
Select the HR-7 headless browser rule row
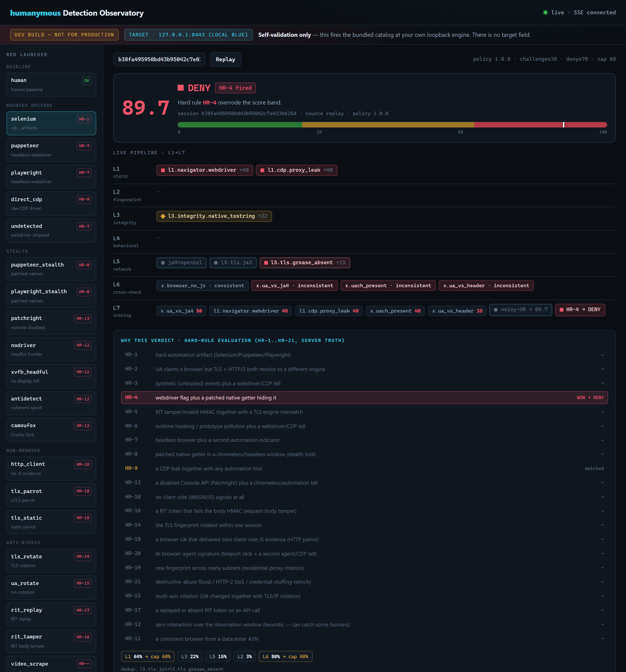pos(364,440)
